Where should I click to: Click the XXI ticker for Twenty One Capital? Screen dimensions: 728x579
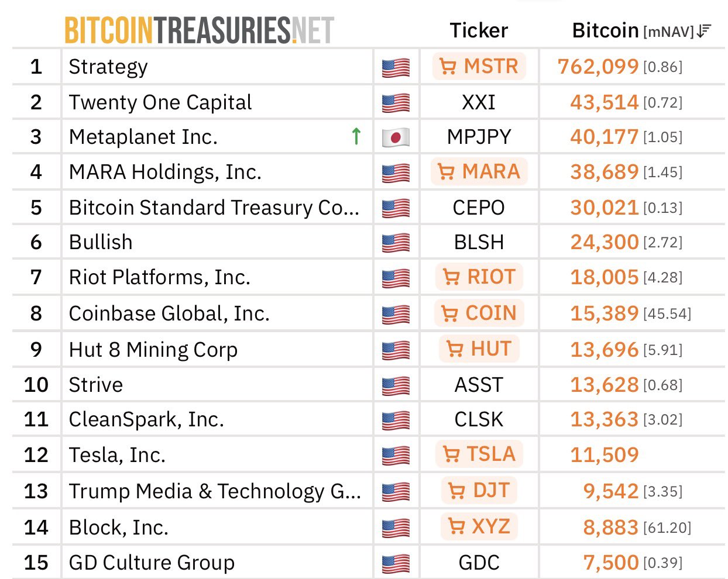pos(479,102)
